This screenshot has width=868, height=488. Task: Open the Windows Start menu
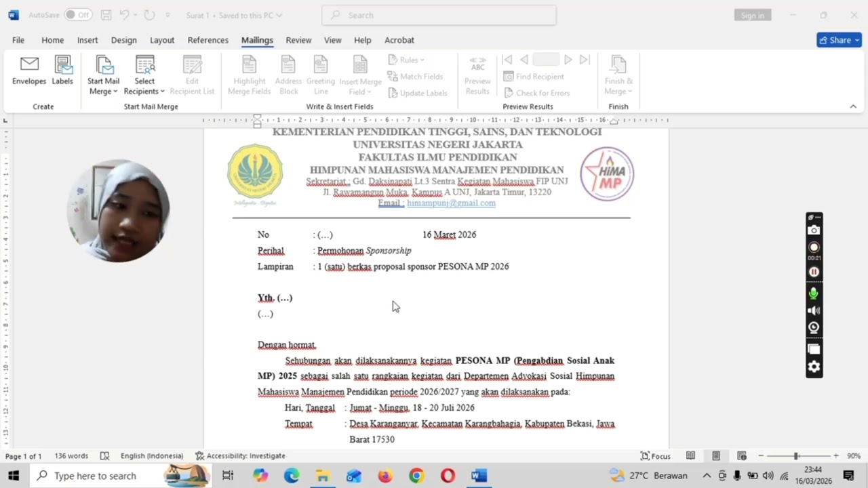(x=14, y=476)
